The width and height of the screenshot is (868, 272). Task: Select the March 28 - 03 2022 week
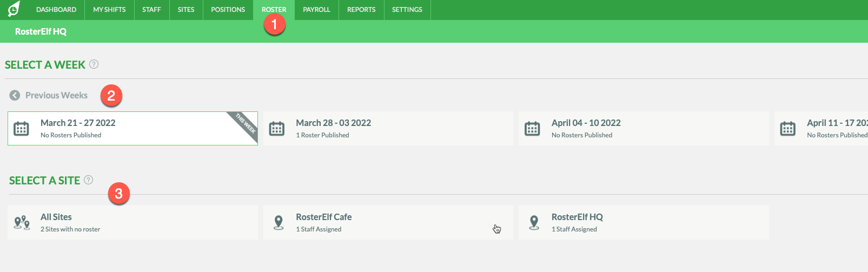tap(388, 129)
